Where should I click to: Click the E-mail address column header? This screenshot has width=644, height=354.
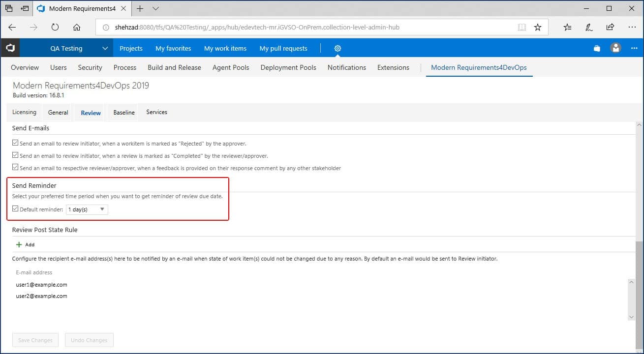34,272
